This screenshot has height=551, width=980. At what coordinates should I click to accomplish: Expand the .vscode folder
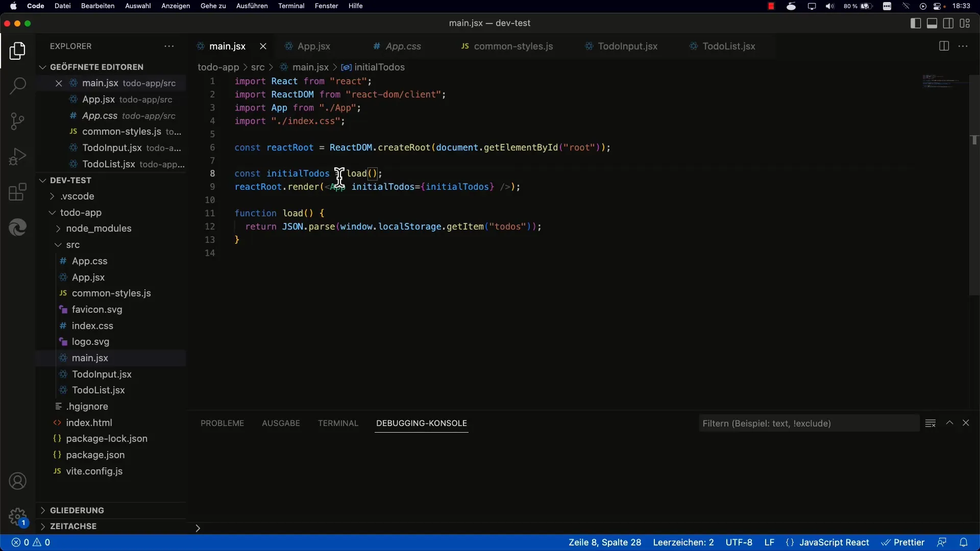[77, 196]
